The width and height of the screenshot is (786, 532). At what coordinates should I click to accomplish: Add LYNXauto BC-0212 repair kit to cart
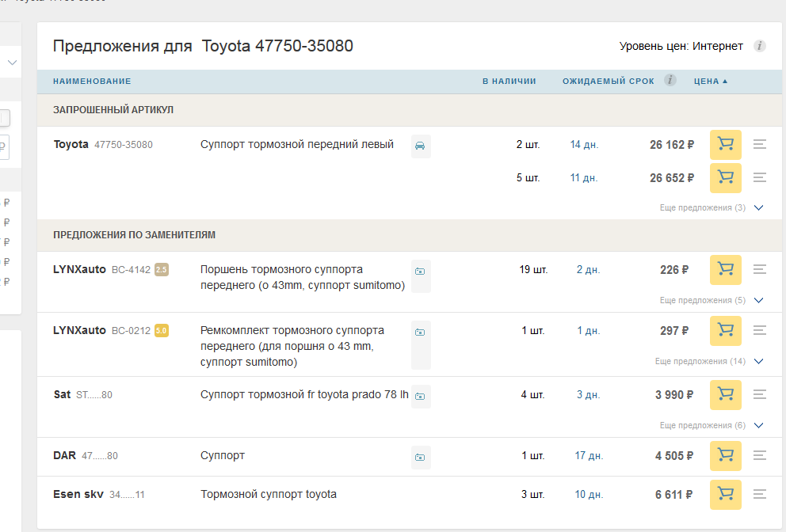(725, 331)
